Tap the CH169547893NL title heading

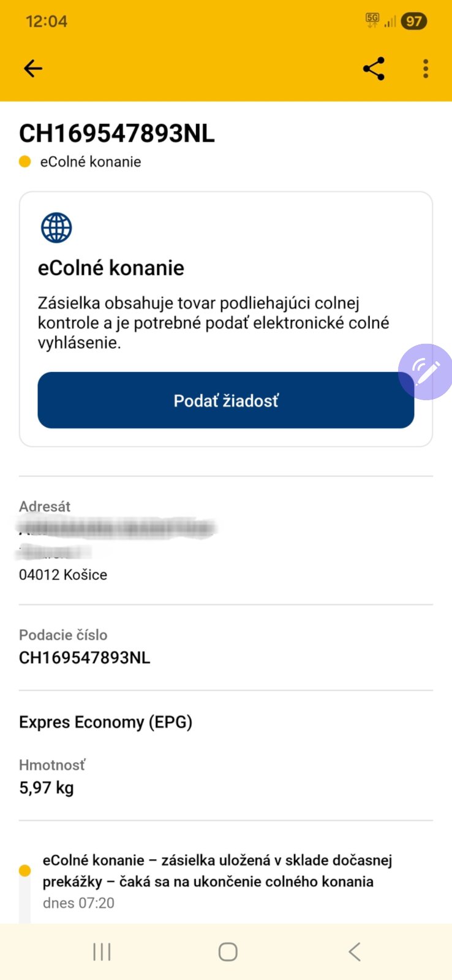pyautogui.click(x=117, y=134)
